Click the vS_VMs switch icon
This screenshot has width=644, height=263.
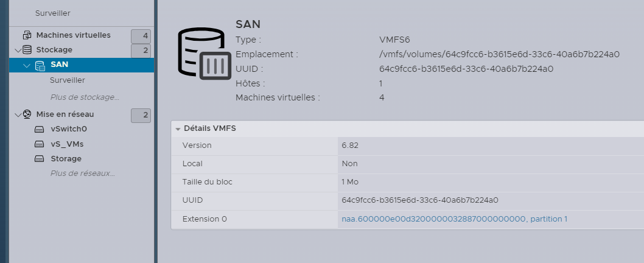40,144
